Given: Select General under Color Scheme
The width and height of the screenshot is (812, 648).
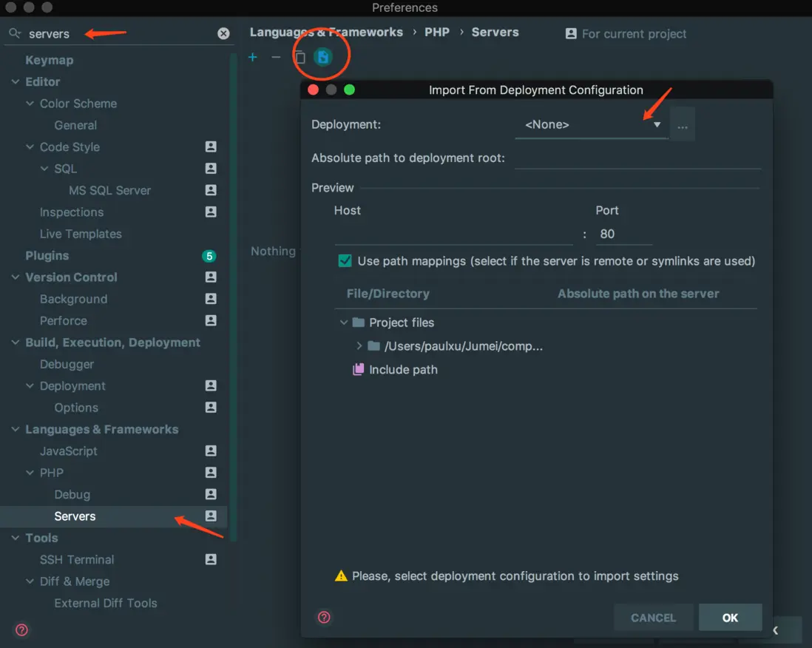Looking at the screenshot, I should tap(75, 125).
